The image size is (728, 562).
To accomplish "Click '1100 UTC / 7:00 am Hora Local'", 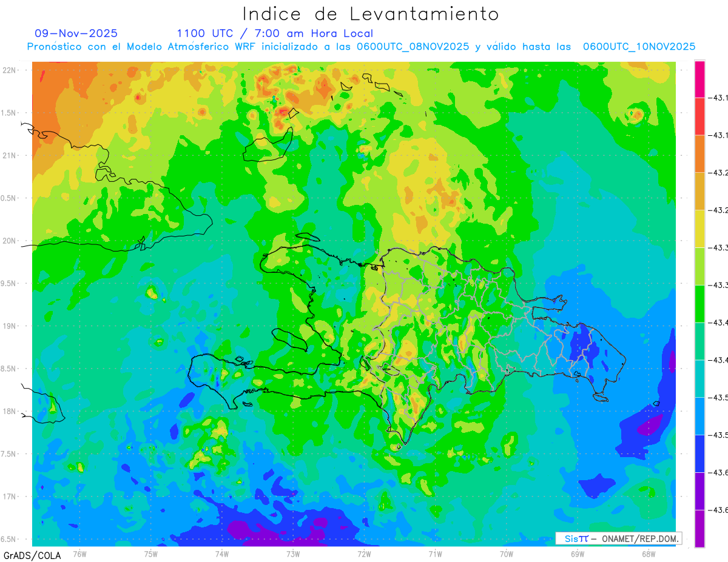I will (275, 33).
